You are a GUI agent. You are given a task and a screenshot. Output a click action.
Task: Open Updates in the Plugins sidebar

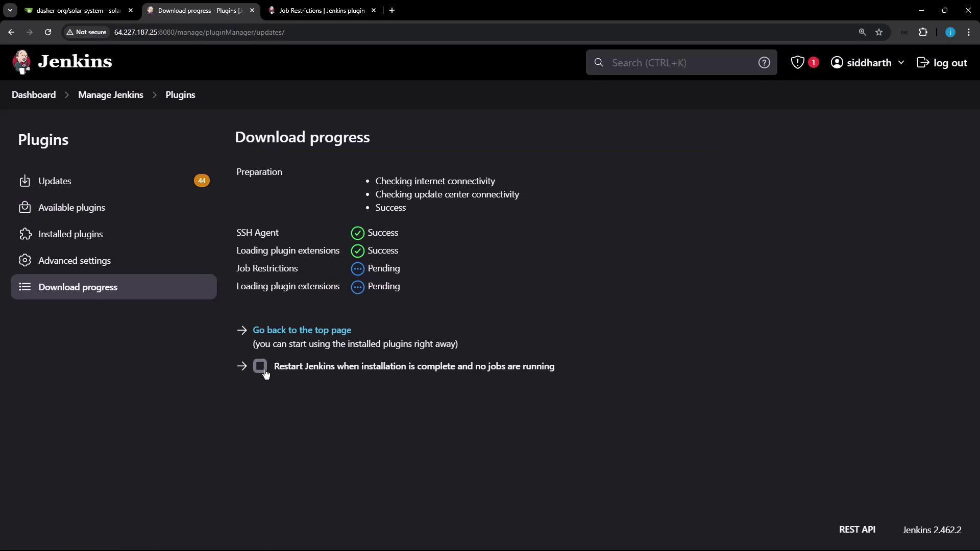[x=55, y=181]
